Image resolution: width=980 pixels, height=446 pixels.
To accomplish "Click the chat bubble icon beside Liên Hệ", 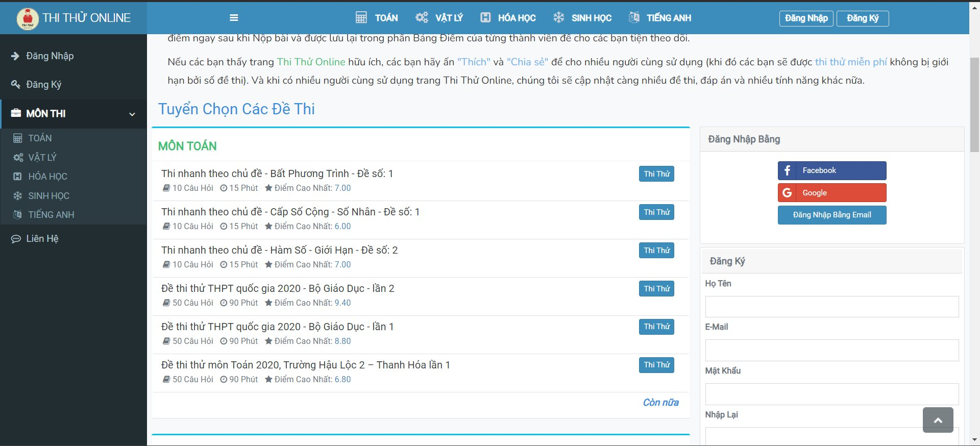I will 16,239.
